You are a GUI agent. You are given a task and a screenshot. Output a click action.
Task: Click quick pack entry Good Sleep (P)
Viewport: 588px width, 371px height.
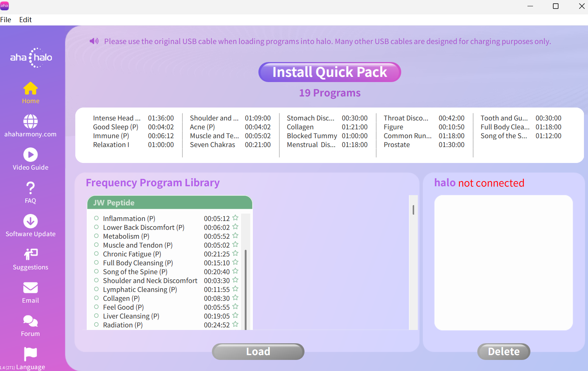[x=116, y=127]
